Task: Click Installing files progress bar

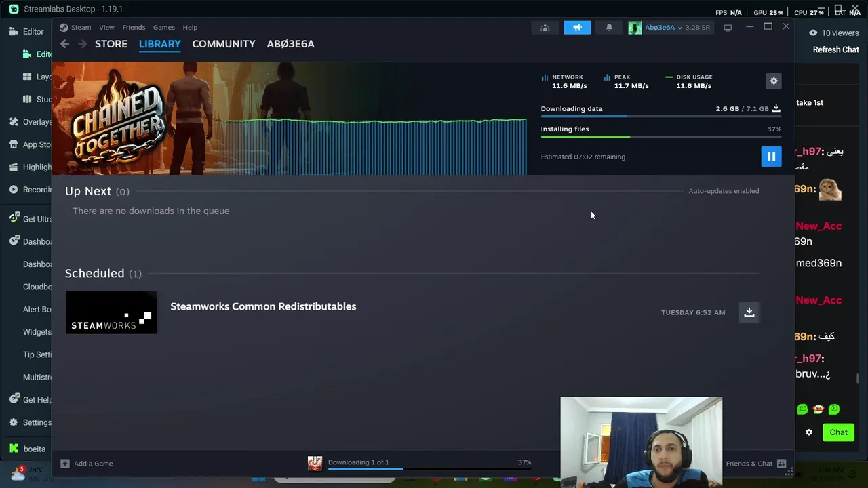Action: tap(660, 137)
